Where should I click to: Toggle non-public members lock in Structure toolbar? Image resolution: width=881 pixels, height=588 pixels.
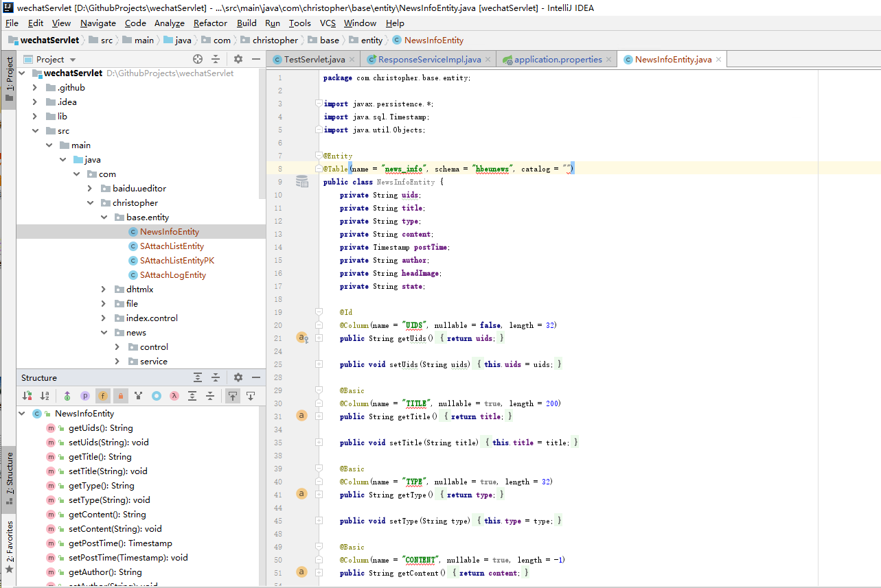coord(120,397)
